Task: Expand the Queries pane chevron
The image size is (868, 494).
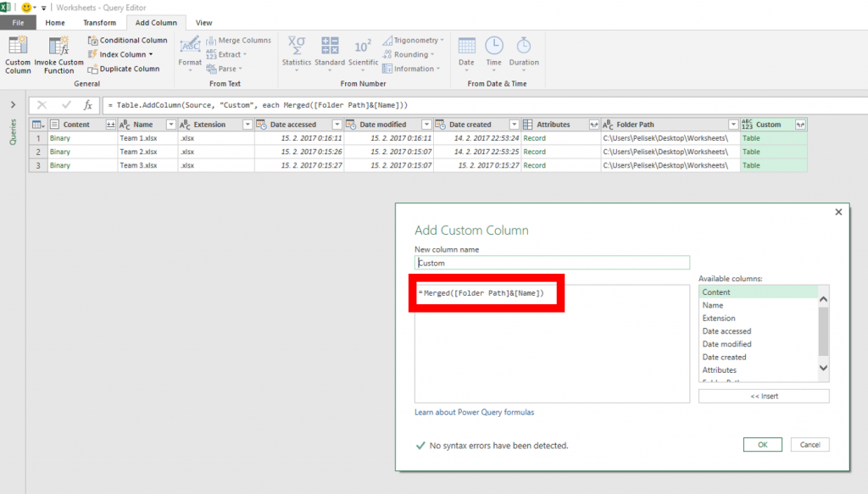Action: click(x=13, y=104)
